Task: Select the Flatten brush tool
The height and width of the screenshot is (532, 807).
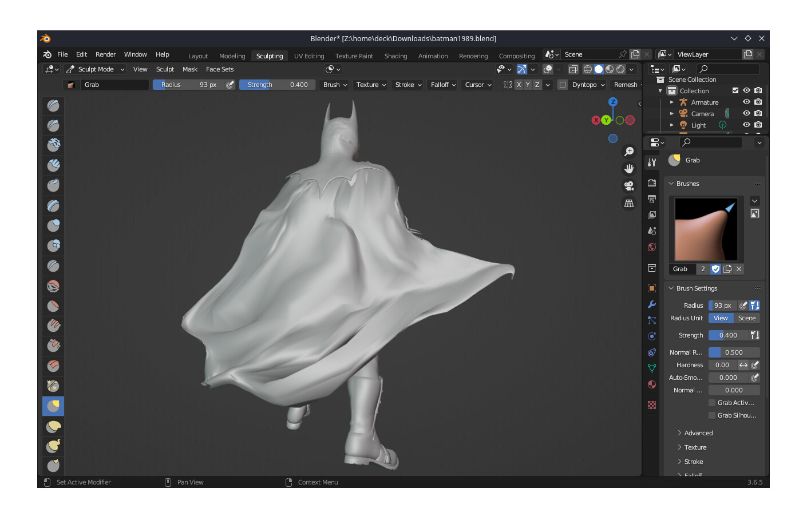Action: click(53, 306)
